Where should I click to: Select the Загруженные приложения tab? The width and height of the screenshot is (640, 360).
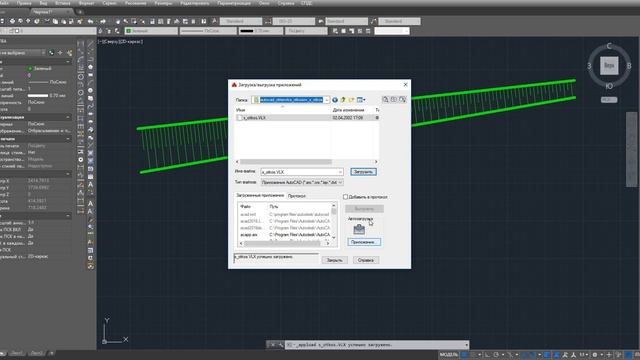pos(260,196)
